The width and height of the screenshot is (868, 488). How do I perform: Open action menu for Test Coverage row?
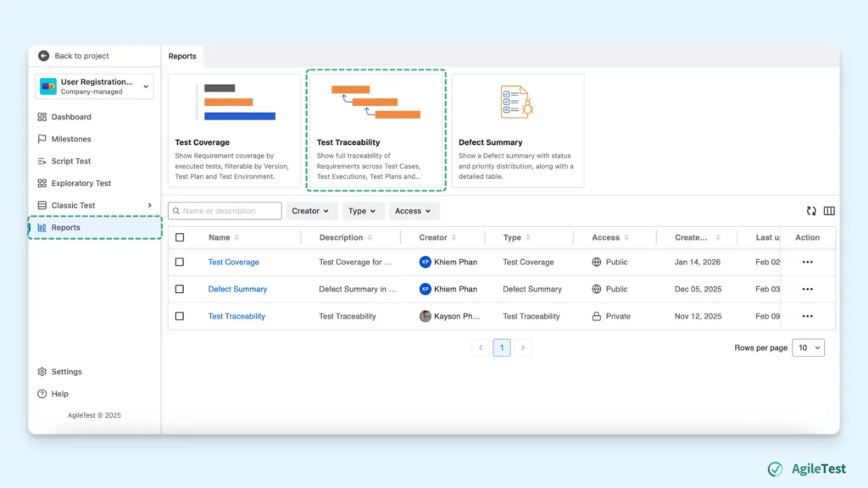coord(808,262)
